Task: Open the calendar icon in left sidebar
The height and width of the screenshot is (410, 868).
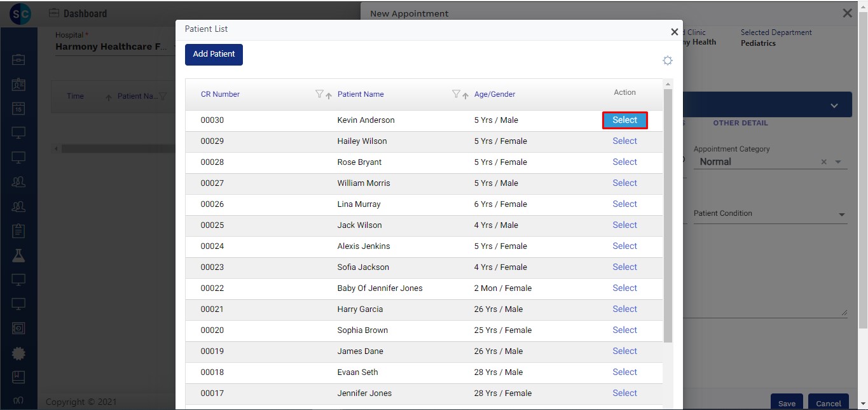Action: coord(18,109)
